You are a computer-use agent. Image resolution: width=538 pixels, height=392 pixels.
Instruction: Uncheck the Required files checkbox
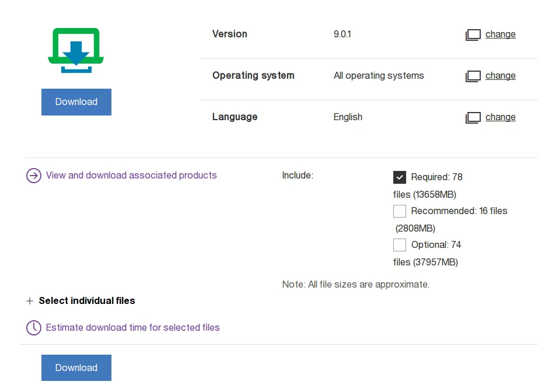400,177
